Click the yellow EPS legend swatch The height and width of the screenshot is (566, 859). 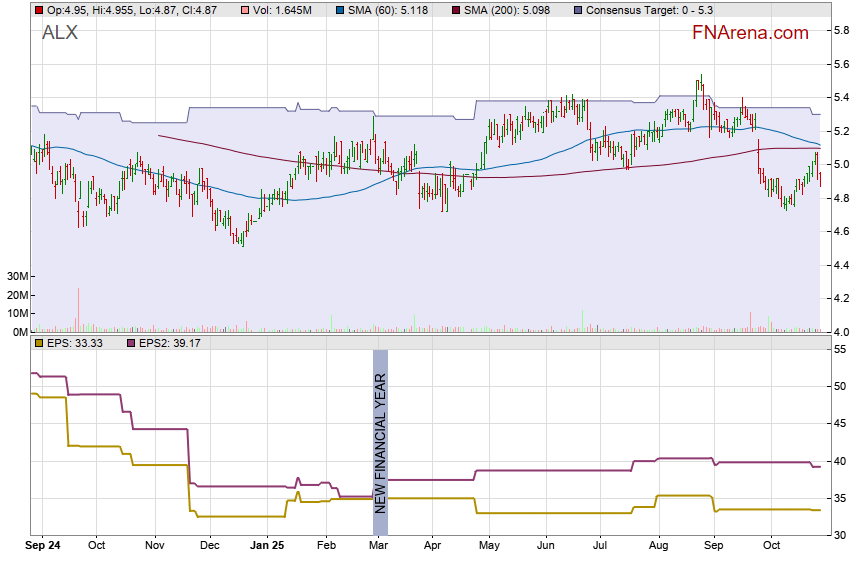point(38,343)
